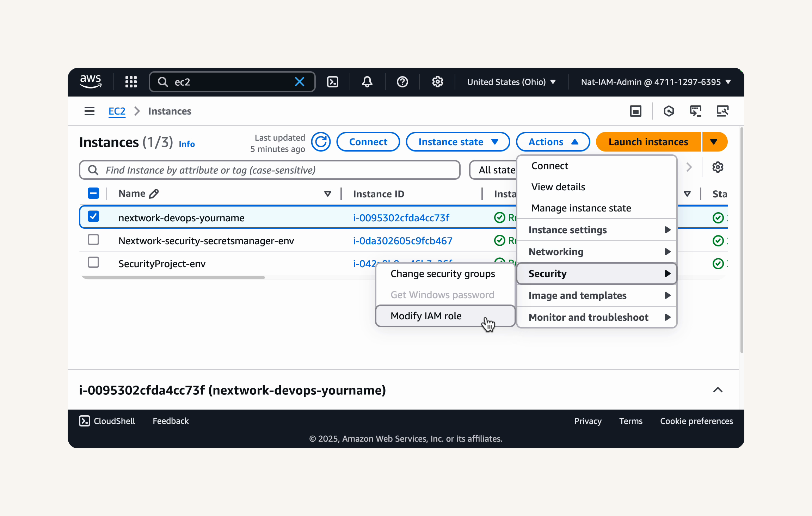Image resolution: width=812 pixels, height=516 pixels.
Task: Click the vertical page scrollbar
Action: tap(742, 240)
